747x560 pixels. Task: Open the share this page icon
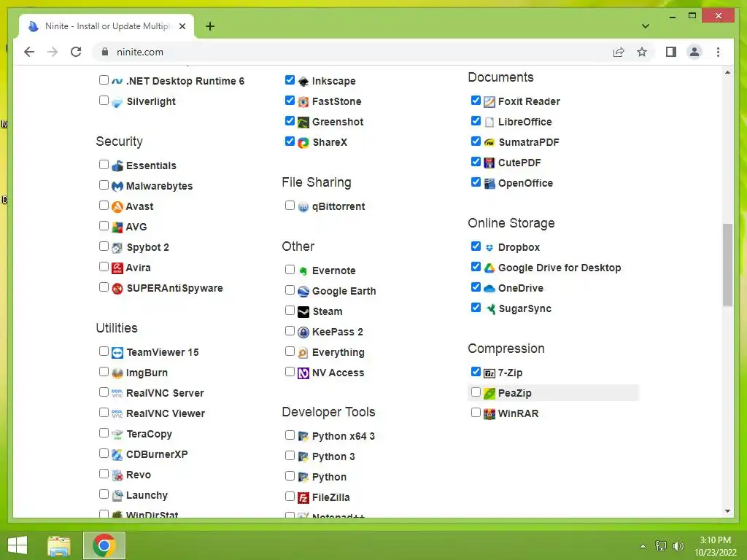point(619,52)
